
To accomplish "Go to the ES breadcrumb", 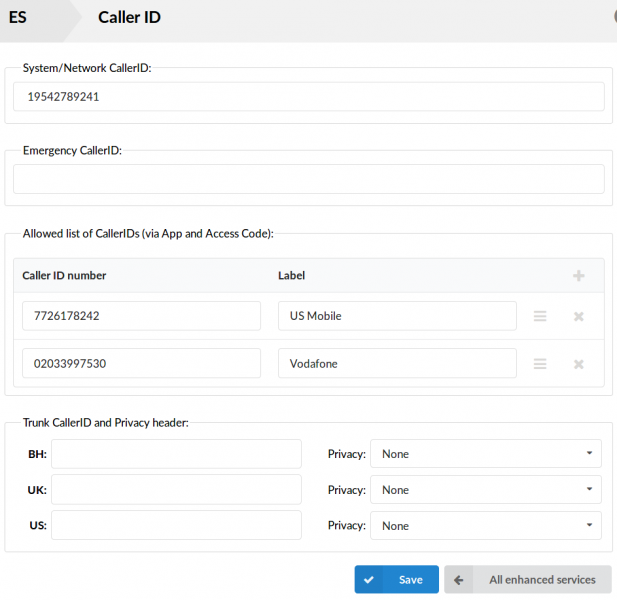I will point(18,17).
